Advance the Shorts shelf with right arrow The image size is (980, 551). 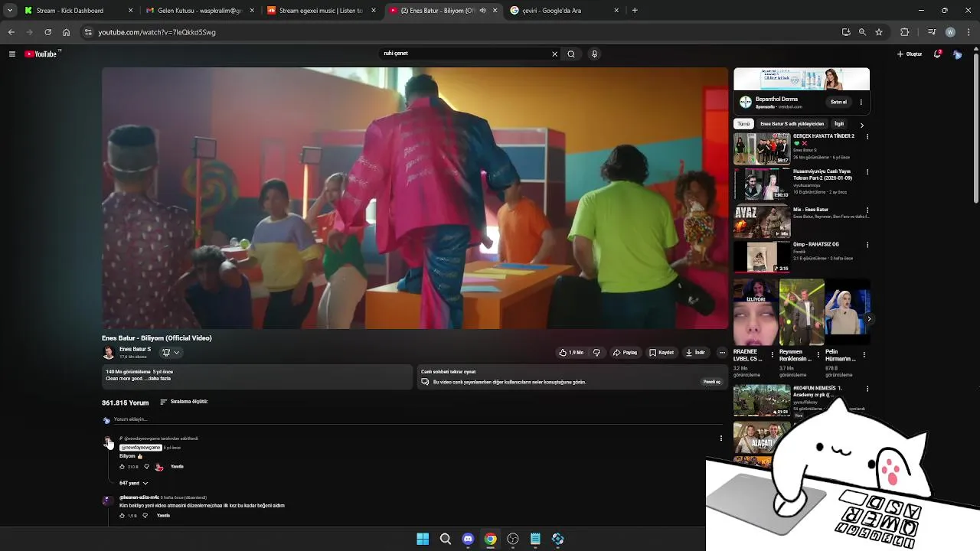[868, 318]
